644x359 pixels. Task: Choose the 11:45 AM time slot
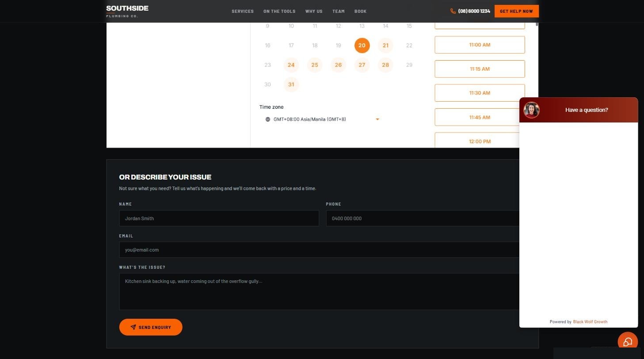[x=480, y=117]
